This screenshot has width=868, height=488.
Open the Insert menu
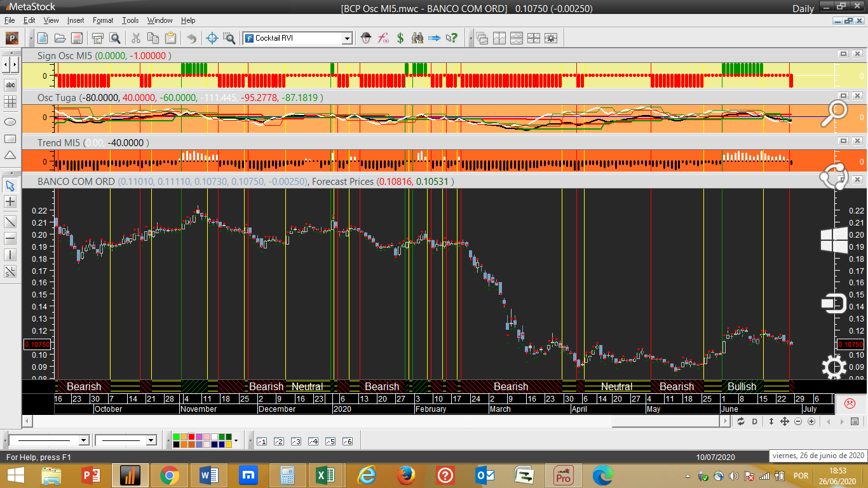(76, 20)
